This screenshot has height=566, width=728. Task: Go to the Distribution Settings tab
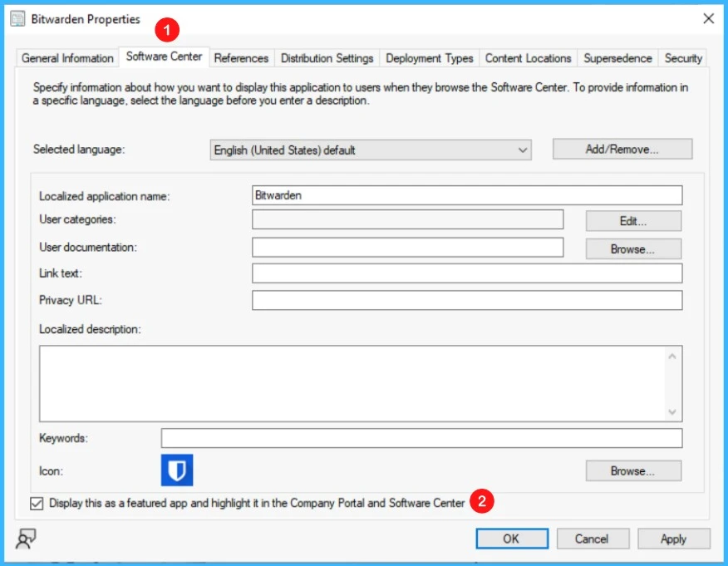(x=327, y=58)
